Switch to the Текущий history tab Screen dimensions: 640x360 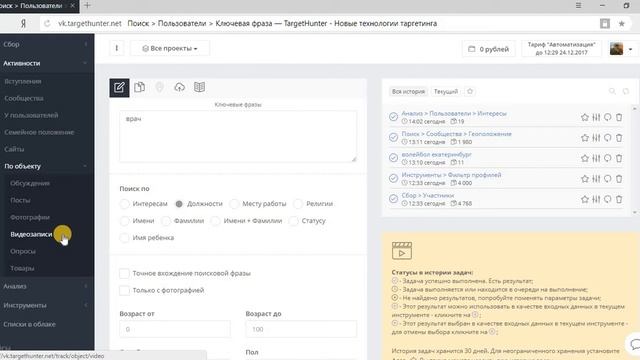click(446, 91)
